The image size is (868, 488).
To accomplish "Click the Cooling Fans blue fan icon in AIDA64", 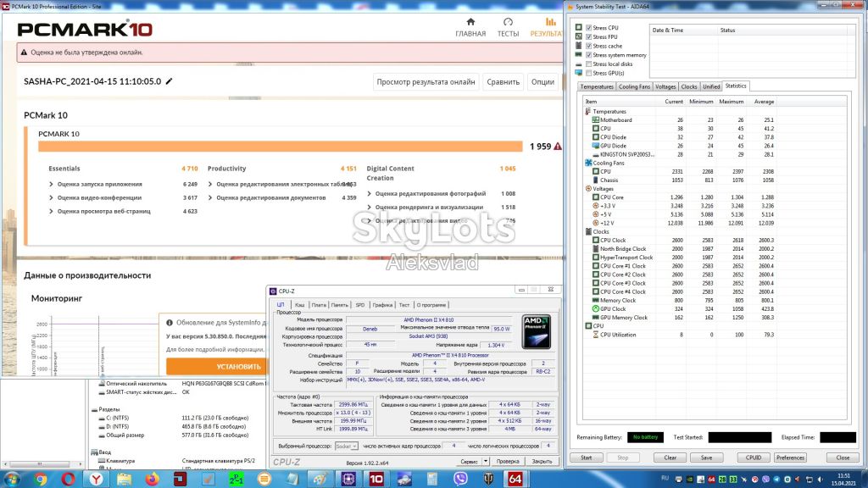I will point(588,163).
